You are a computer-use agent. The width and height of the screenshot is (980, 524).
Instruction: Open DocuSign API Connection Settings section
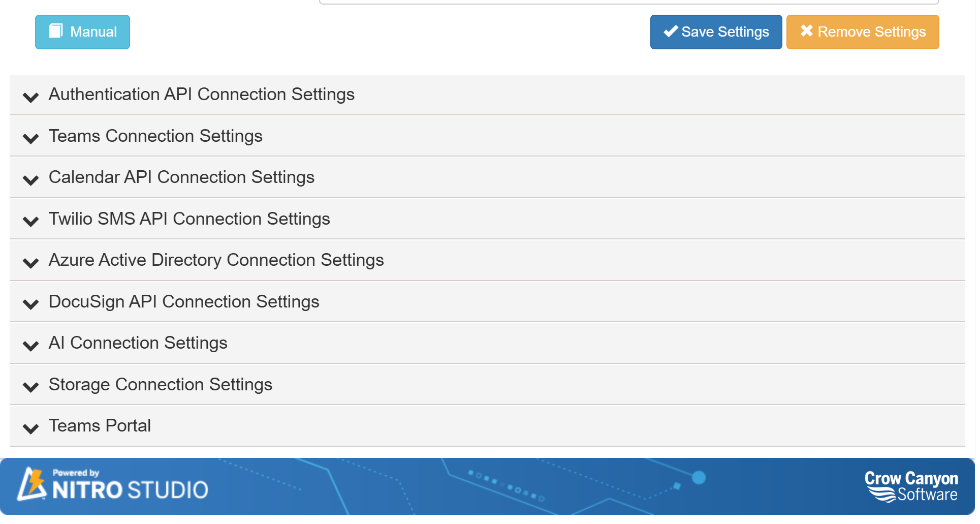[184, 302]
